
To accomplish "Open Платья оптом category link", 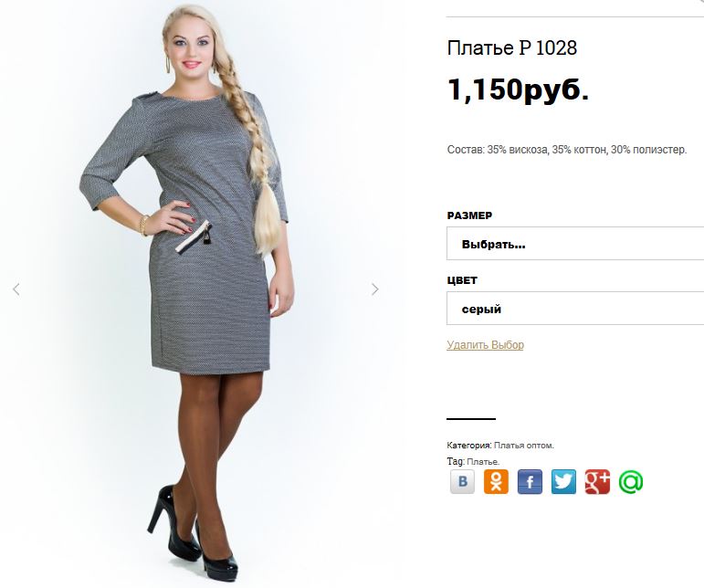I will point(523,446).
